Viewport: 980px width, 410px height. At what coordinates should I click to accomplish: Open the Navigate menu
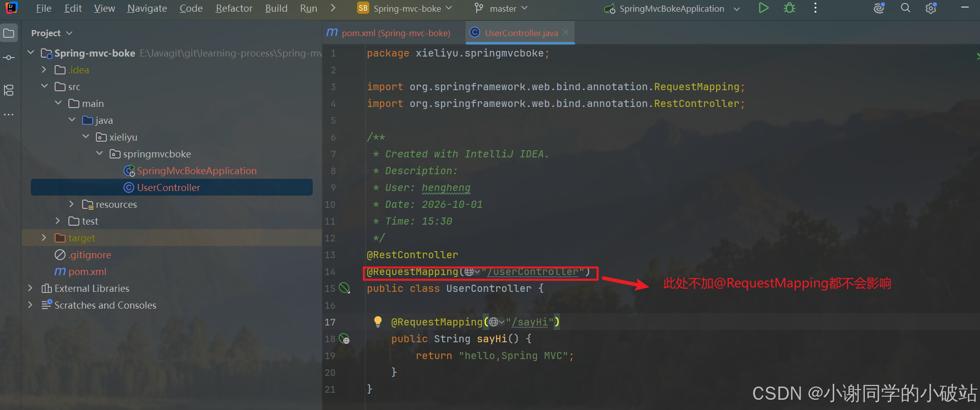(147, 8)
